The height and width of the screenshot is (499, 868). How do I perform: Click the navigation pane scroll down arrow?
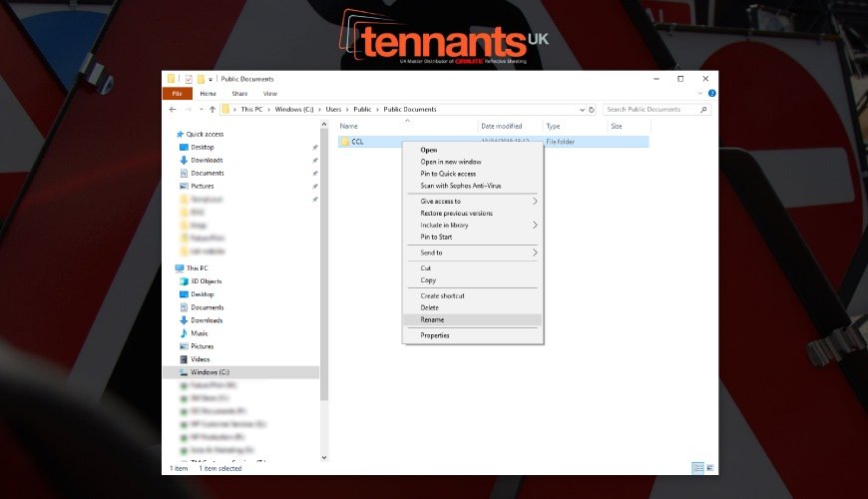[x=324, y=458]
